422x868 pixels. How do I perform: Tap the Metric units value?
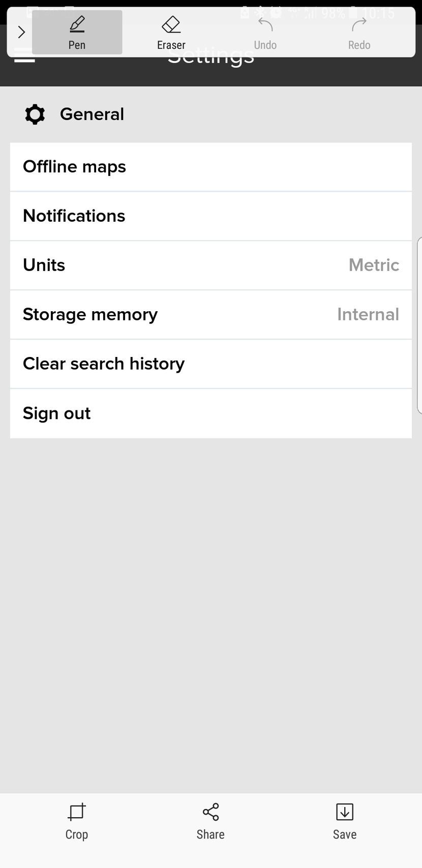[374, 265]
